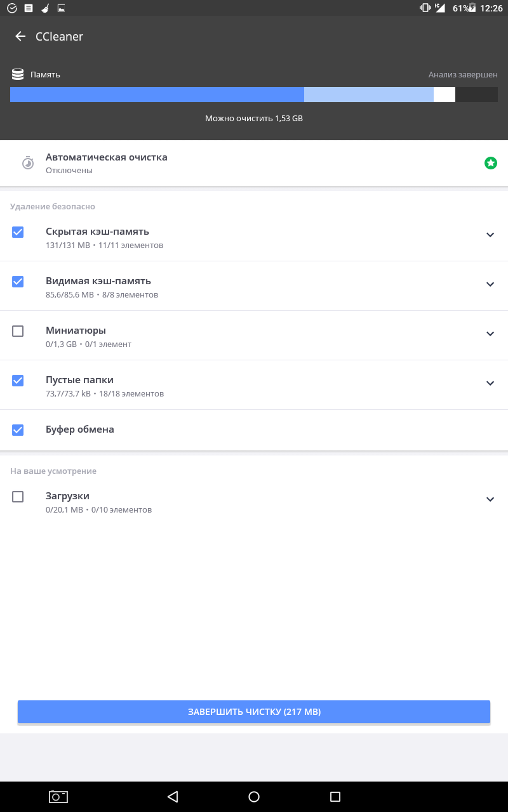The width and height of the screenshot is (508, 812).
Task: Enable the Миниатюры checkbox
Action: (x=18, y=331)
